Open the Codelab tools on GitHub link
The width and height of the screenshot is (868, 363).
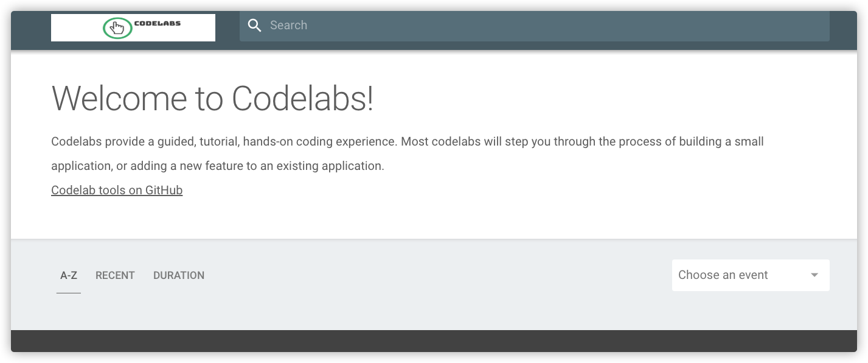tap(117, 190)
